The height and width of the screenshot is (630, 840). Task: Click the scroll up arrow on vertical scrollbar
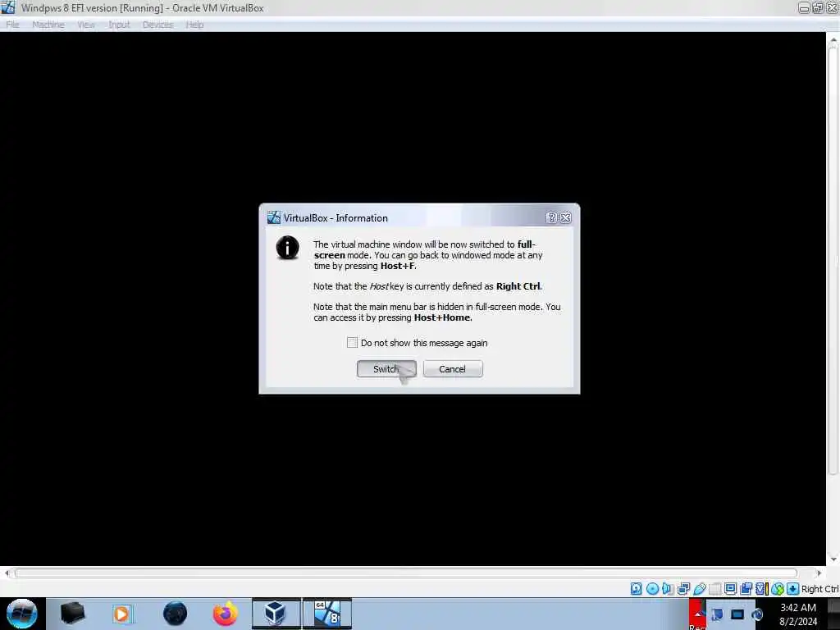tap(833, 39)
